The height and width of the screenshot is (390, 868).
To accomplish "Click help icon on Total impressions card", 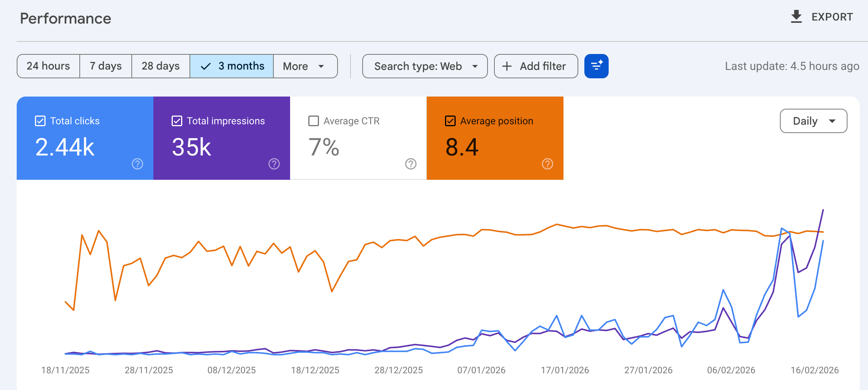I will tap(274, 164).
